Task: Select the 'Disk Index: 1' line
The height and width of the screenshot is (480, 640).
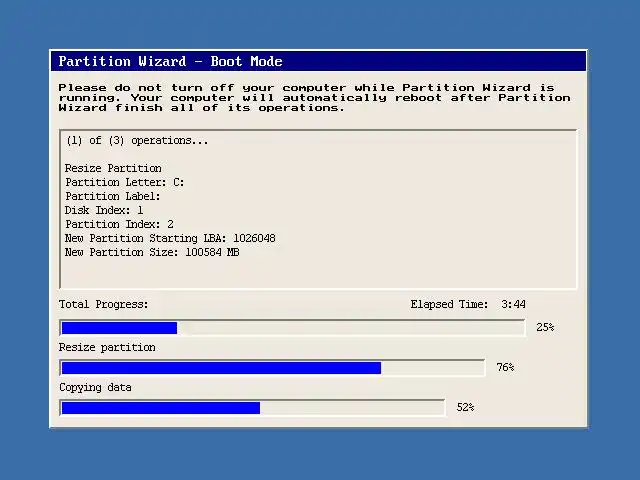Action: coord(104,210)
